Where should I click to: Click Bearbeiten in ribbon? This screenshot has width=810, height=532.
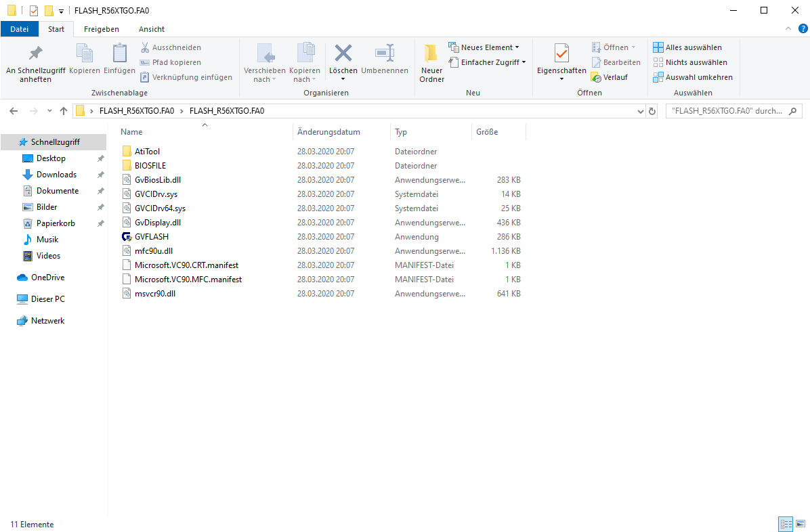pos(616,62)
